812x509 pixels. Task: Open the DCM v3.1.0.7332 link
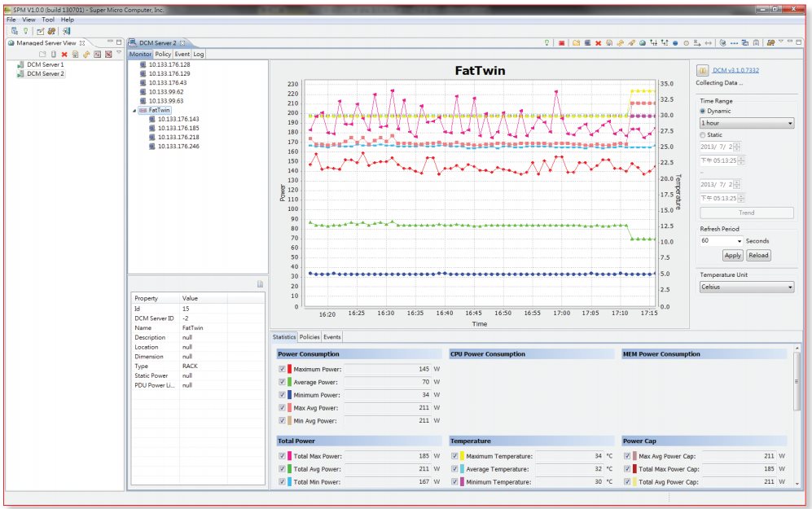[x=735, y=70]
